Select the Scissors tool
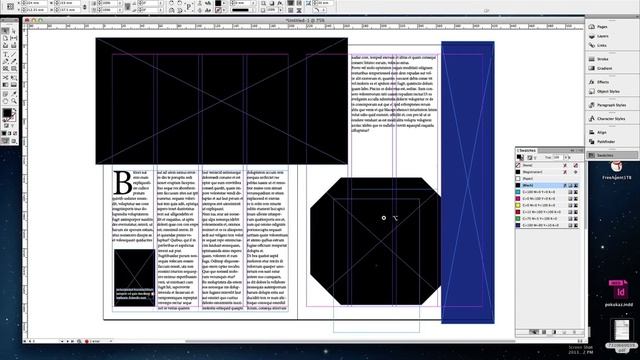 coord(5,77)
